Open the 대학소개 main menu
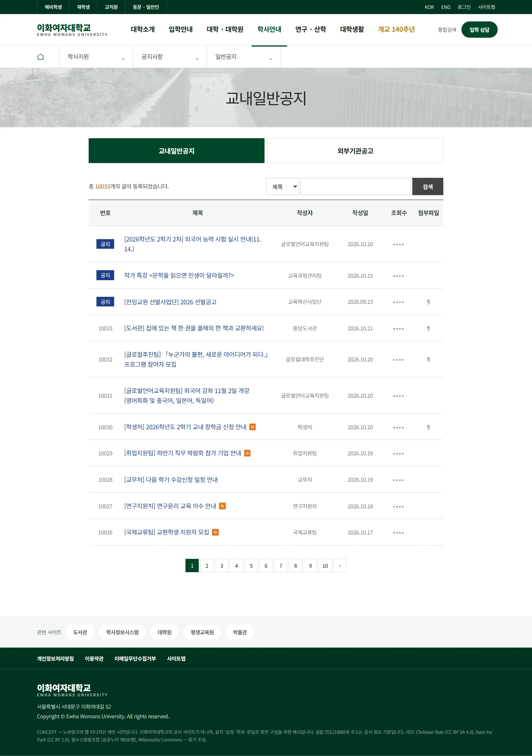The height and width of the screenshot is (756, 532). pos(143,30)
